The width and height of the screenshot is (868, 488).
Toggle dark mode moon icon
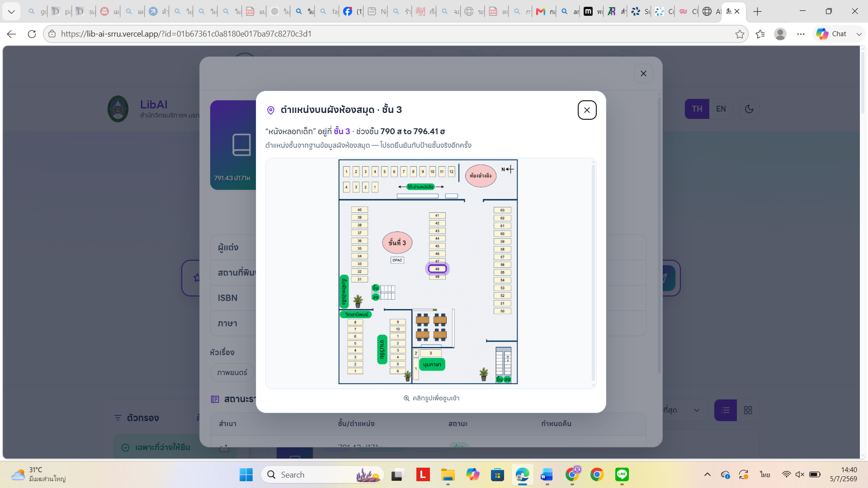[x=749, y=109]
